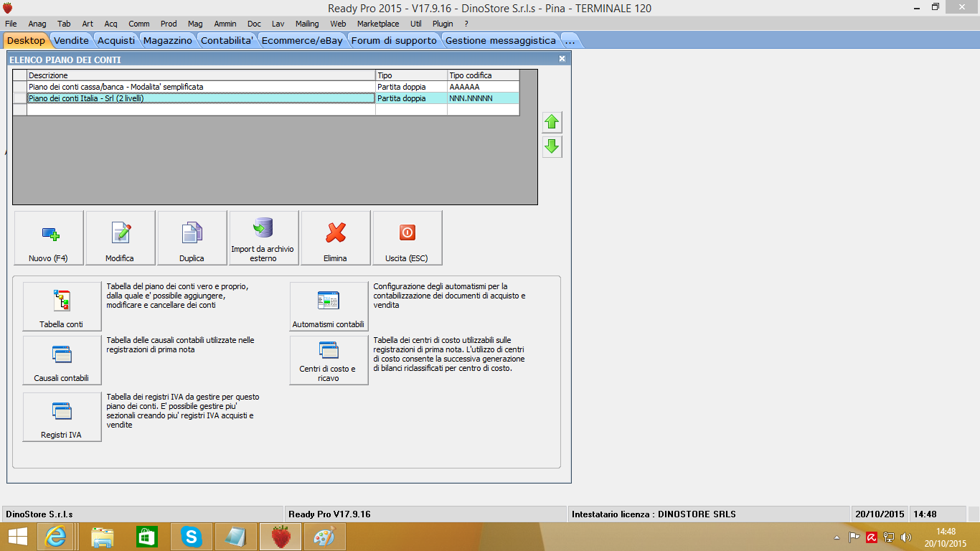Click the Ready Pro strawberry taskbar icon
This screenshot has height=551, width=980.
point(281,537)
